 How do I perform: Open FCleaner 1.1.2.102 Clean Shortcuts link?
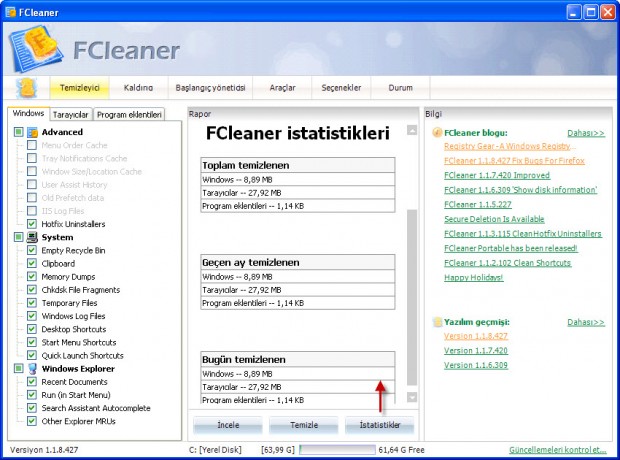pyautogui.click(x=508, y=263)
